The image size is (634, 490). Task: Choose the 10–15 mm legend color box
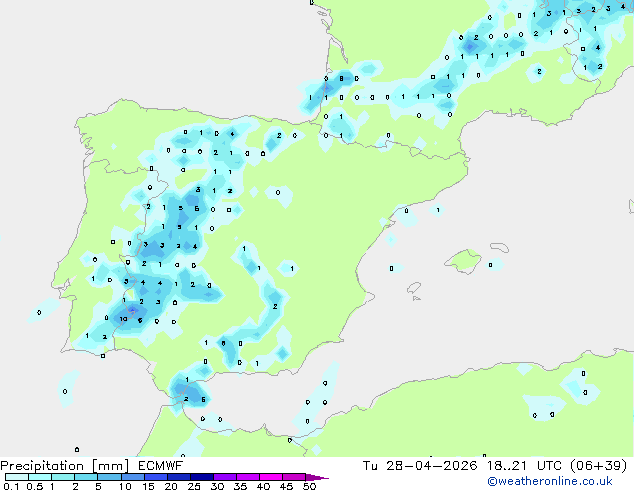pyautogui.click(x=132, y=477)
